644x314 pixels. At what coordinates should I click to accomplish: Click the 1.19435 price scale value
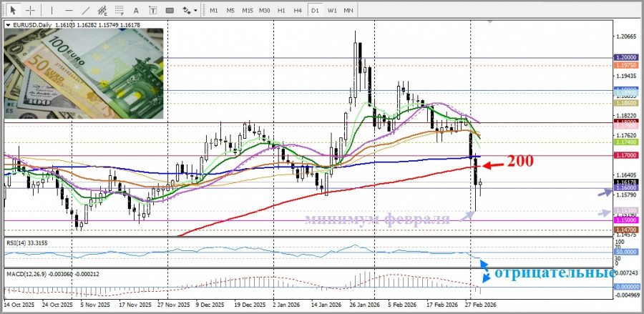tap(626, 77)
